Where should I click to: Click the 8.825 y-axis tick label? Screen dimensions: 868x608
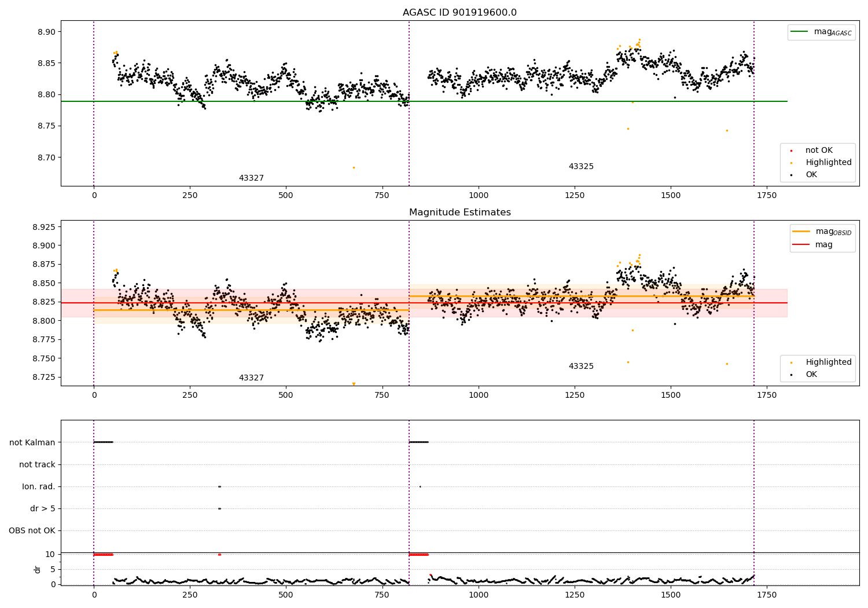click(44, 302)
